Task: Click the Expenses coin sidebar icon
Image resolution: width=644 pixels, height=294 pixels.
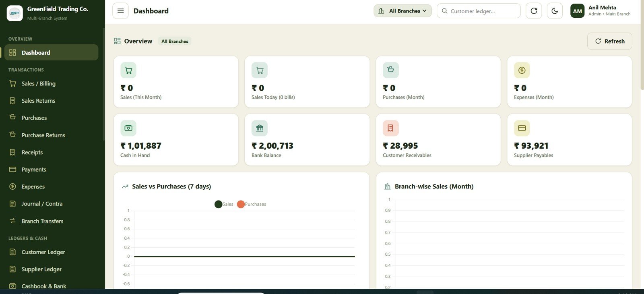Action: [12, 186]
